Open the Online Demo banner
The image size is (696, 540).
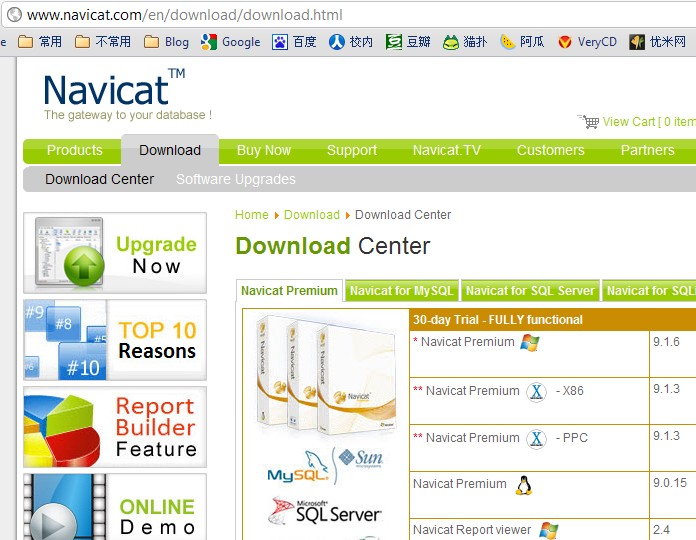pos(115,507)
